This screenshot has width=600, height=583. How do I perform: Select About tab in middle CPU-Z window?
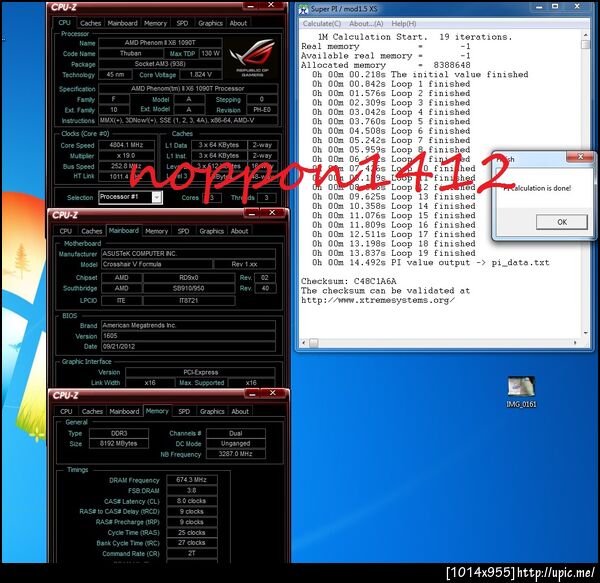239,231
